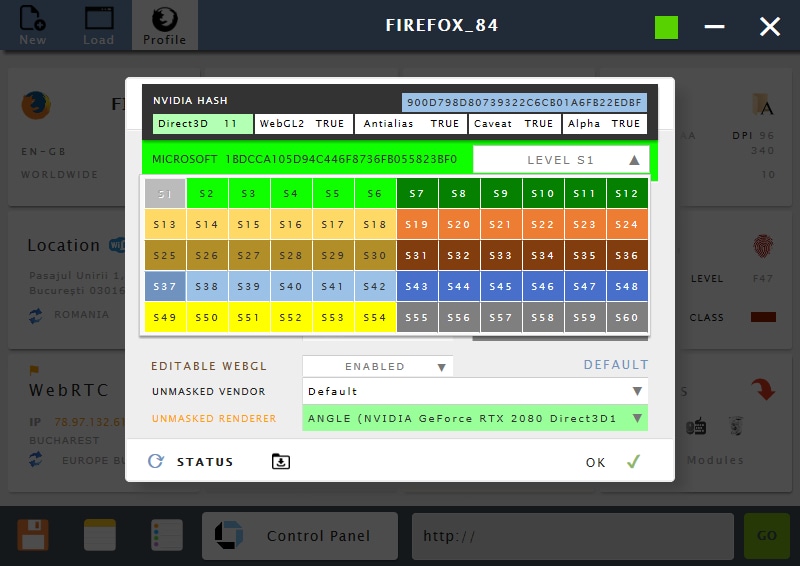The width and height of the screenshot is (800, 566).
Task: Click the Control Panel hexagon icon
Action: [229, 535]
